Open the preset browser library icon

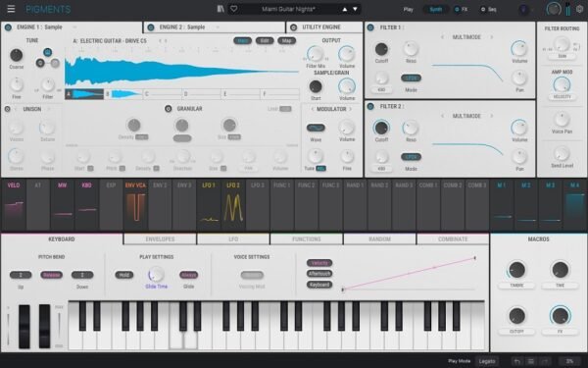click(220, 9)
